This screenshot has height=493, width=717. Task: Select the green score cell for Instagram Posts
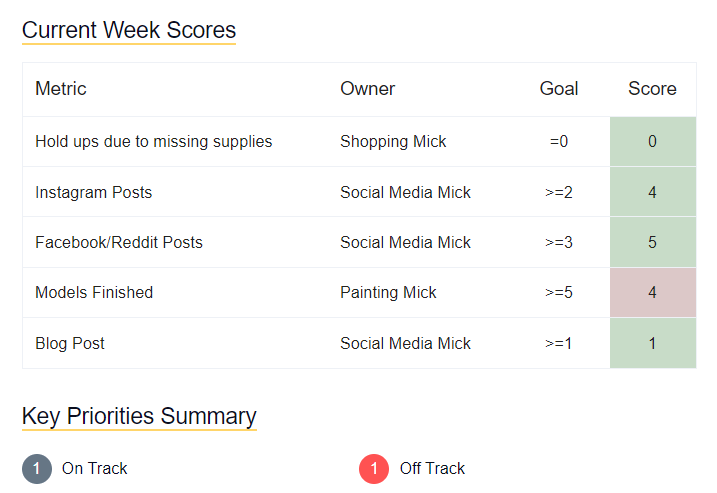[652, 192]
